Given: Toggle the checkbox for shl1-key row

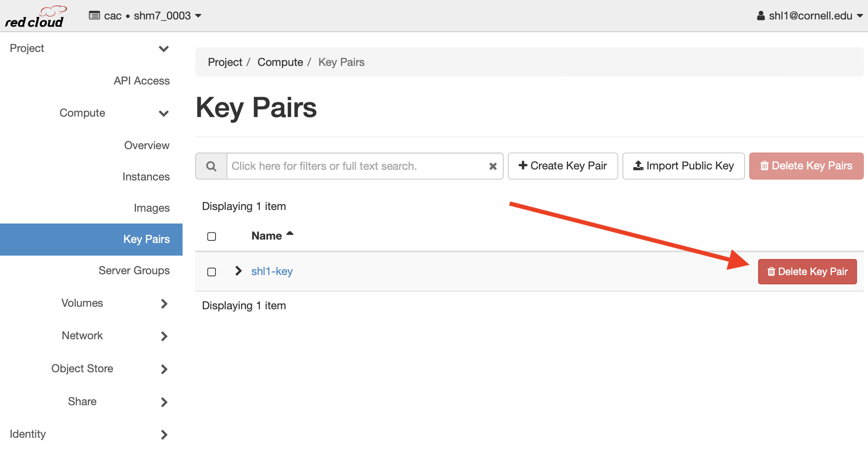Looking at the screenshot, I should pyautogui.click(x=212, y=272).
